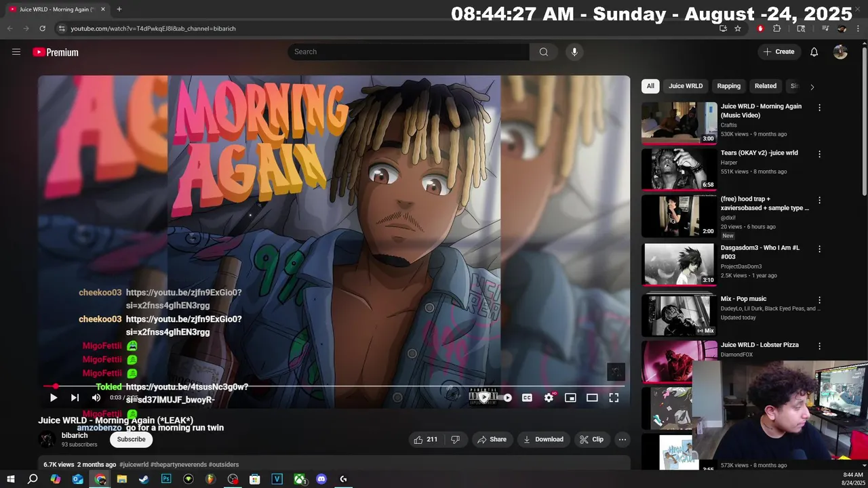Go to YouTube Premium home logo
868x488 pixels.
pyautogui.click(x=56, y=52)
